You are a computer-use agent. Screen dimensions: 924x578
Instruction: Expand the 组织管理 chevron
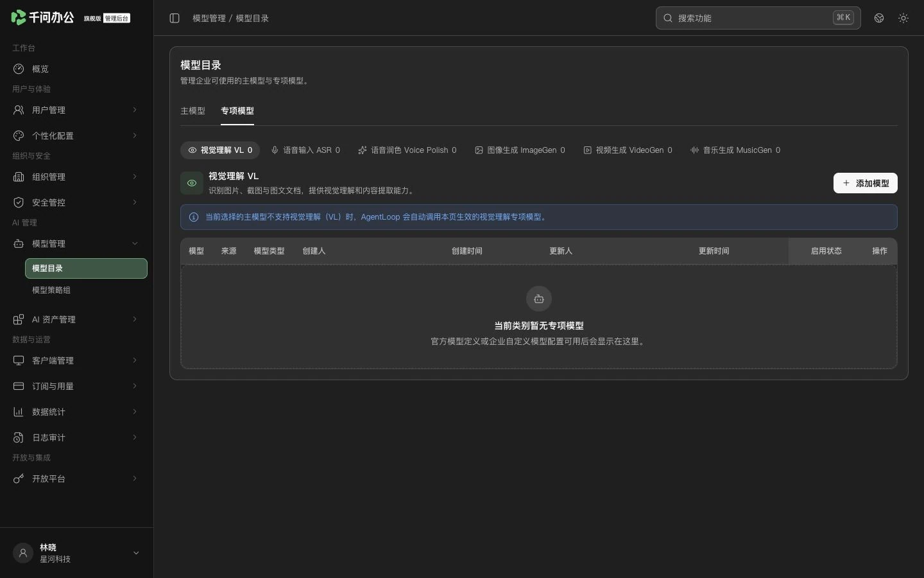[135, 177]
